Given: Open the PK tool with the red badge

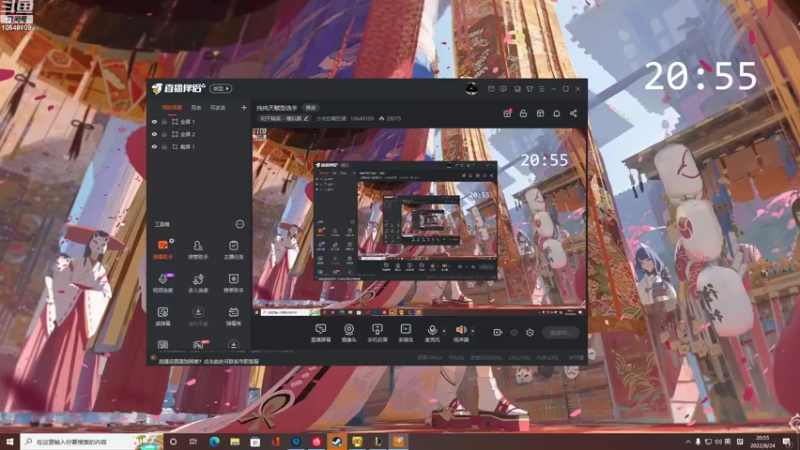Looking at the screenshot, I should pyautogui.click(x=199, y=344).
